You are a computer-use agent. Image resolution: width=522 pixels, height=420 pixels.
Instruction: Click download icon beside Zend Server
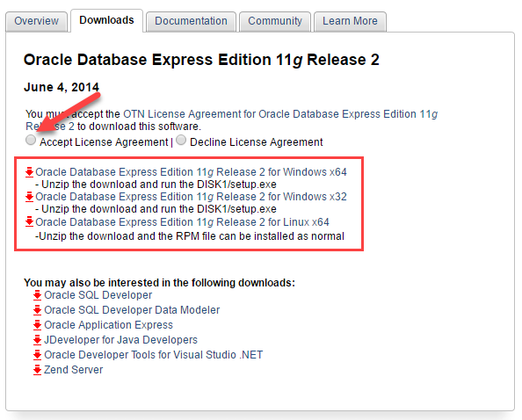coord(37,370)
